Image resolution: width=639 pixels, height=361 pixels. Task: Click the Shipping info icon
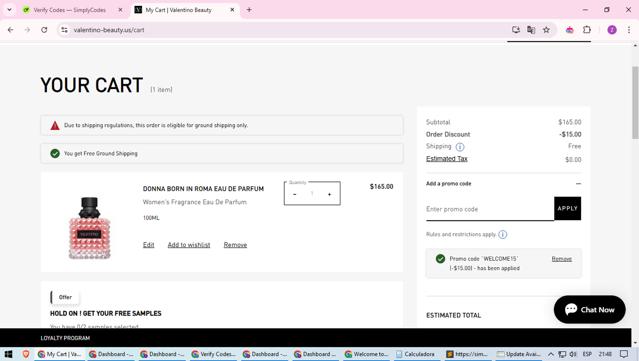pos(460,147)
